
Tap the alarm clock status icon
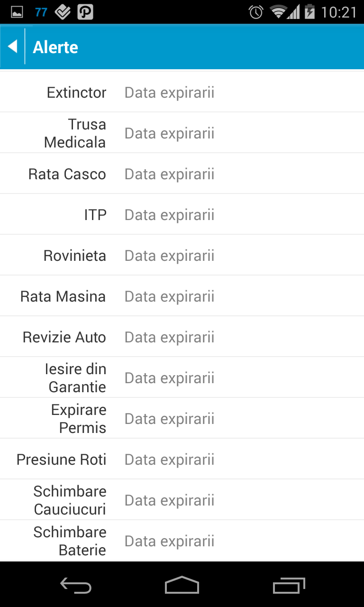pyautogui.click(x=256, y=12)
